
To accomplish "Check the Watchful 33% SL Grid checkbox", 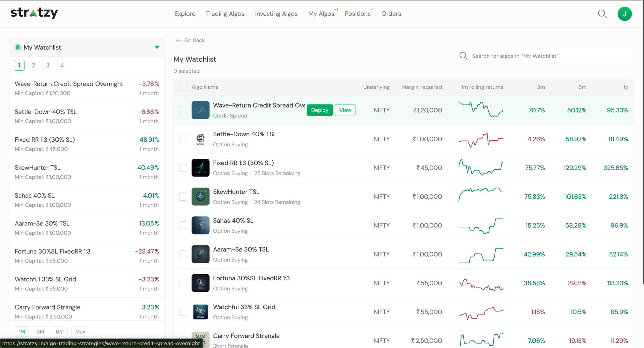I will pyautogui.click(x=183, y=312).
